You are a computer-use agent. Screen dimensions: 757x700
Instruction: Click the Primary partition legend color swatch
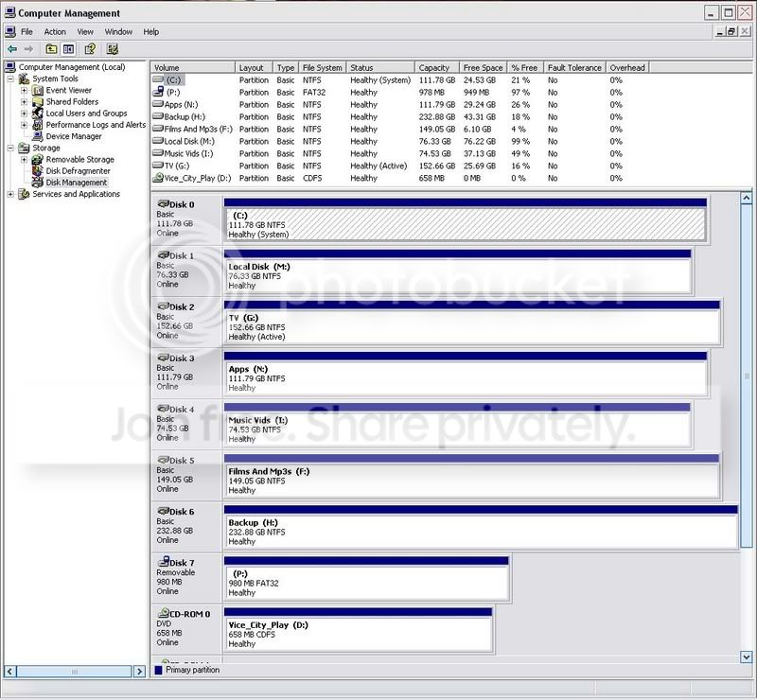pos(158,670)
